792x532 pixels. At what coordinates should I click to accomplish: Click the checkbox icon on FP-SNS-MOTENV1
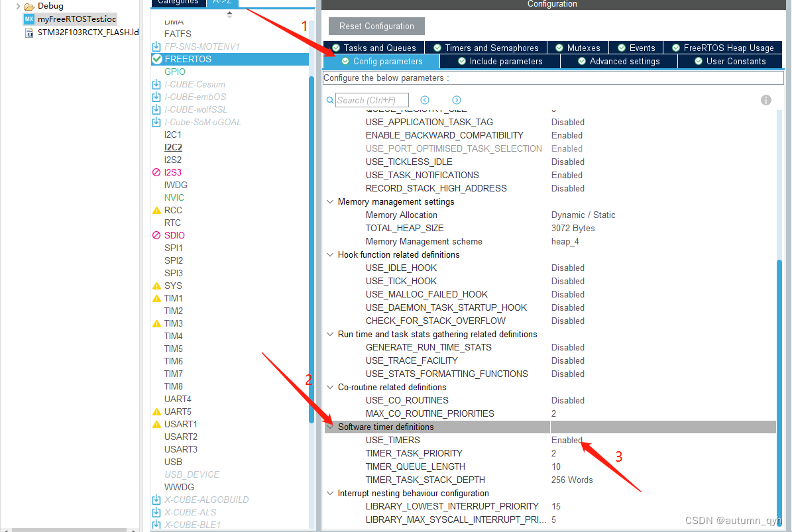coord(157,46)
